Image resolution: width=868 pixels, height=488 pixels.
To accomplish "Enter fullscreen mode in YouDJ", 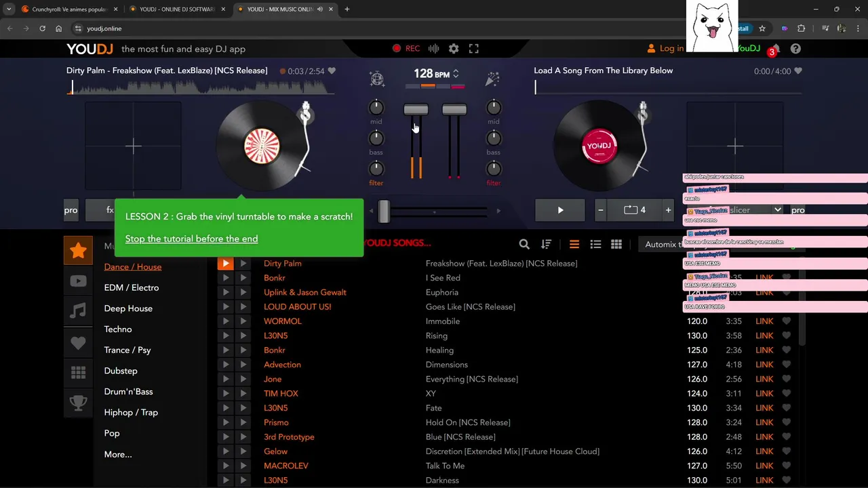I will tap(474, 49).
